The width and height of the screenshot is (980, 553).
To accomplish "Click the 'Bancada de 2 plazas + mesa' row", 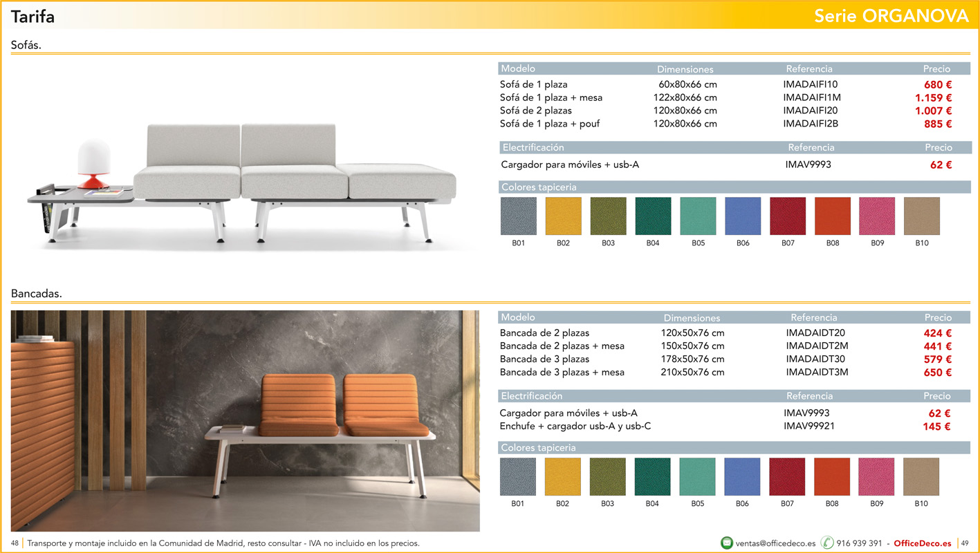I will [x=726, y=346].
